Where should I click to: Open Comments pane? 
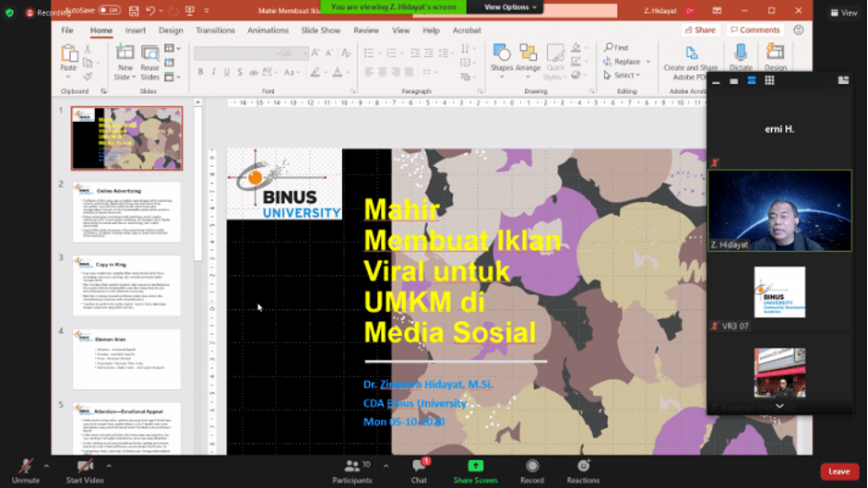tap(755, 30)
